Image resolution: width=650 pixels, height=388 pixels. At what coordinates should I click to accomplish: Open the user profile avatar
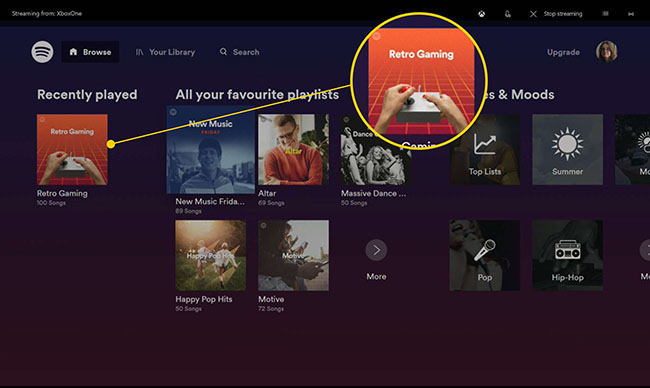[x=606, y=52]
